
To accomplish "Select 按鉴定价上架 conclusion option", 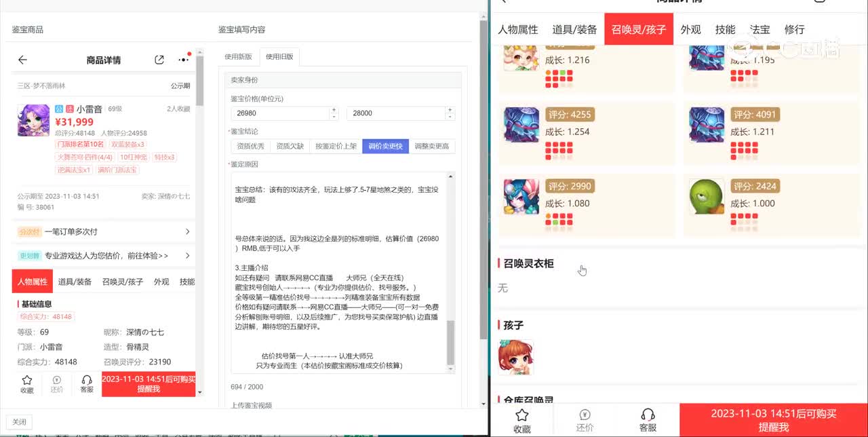I will 336,146.
